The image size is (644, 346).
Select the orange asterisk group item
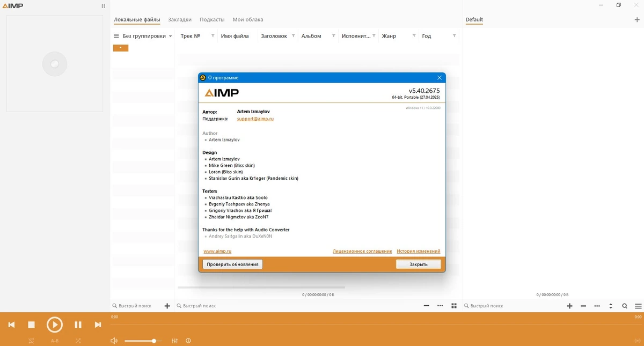[121, 48]
